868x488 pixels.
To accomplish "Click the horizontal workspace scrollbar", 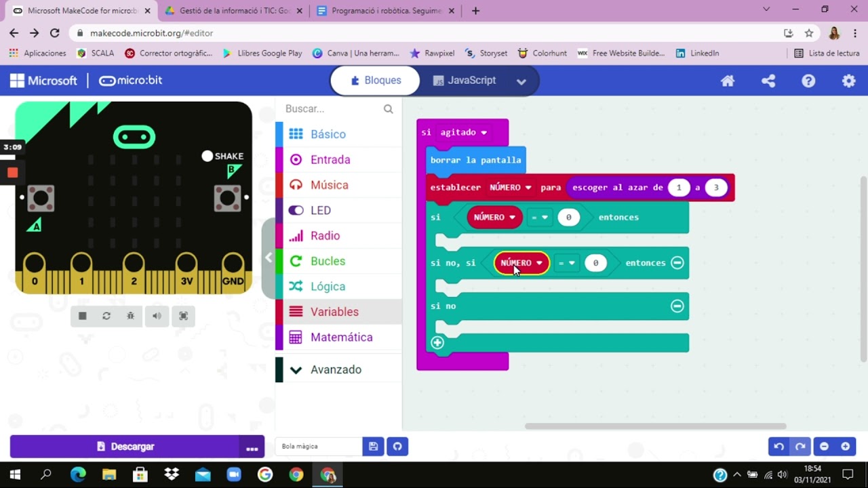I will (655, 426).
